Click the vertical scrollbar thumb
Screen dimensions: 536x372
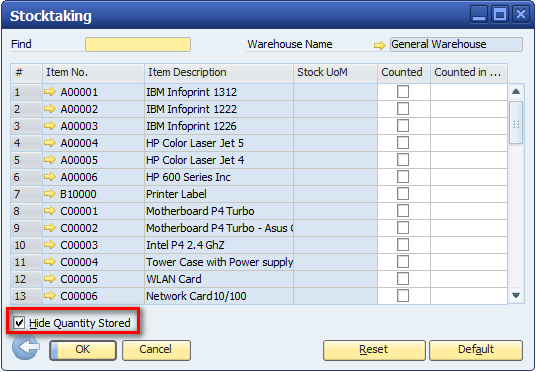coord(516,122)
